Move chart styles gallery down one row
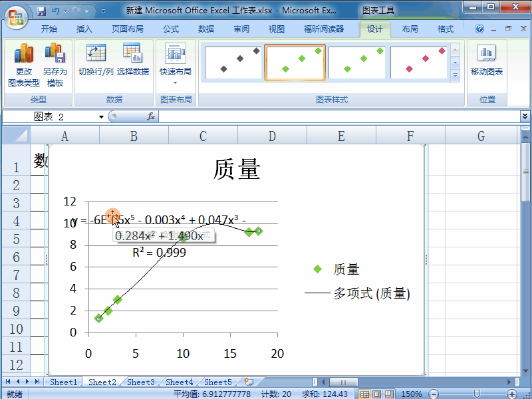Viewport: 532px width, 399px height. [456, 63]
